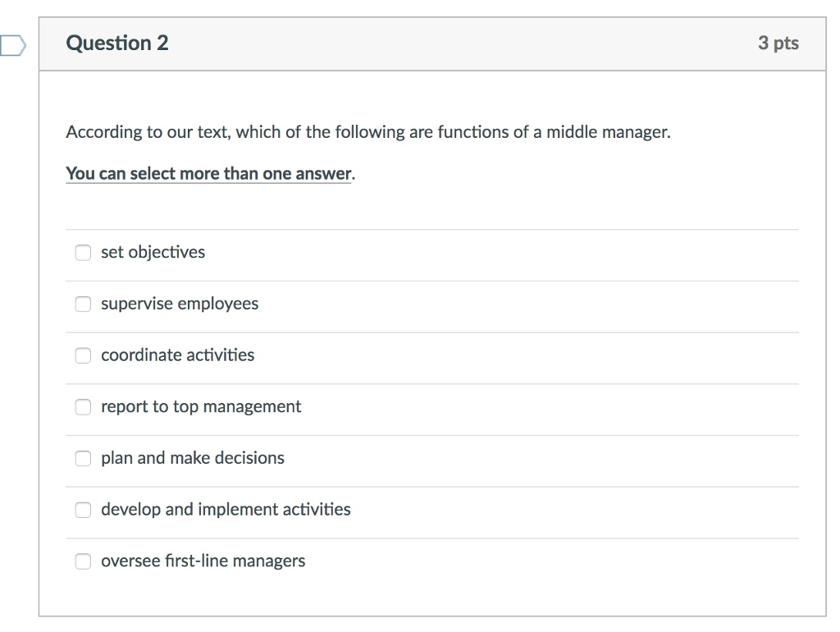Click the "develop and implement activities" answer text
This screenshot has width=840, height=632.
tap(226, 510)
